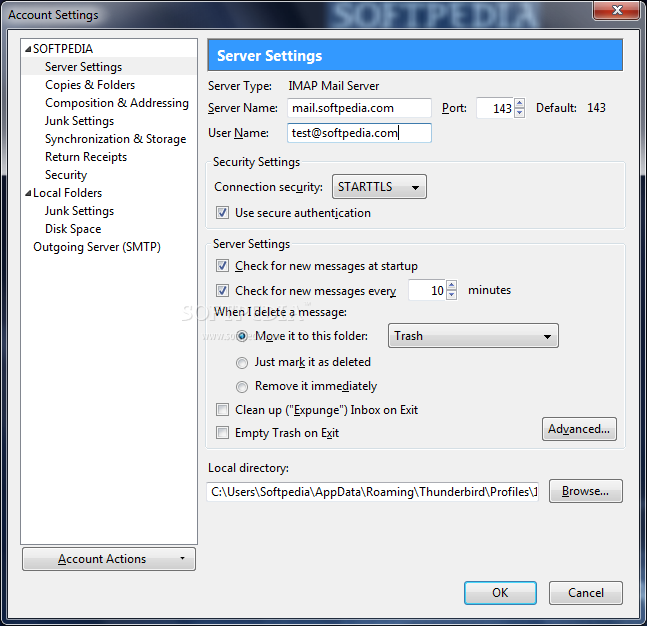Image resolution: width=647 pixels, height=626 pixels.
Task: Dismiss dialog with the Cancel button
Action: click(x=586, y=593)
